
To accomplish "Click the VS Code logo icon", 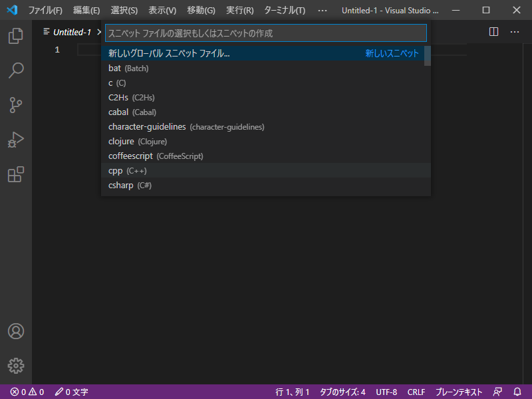I will pyautogui.click(x=12, y=10).
